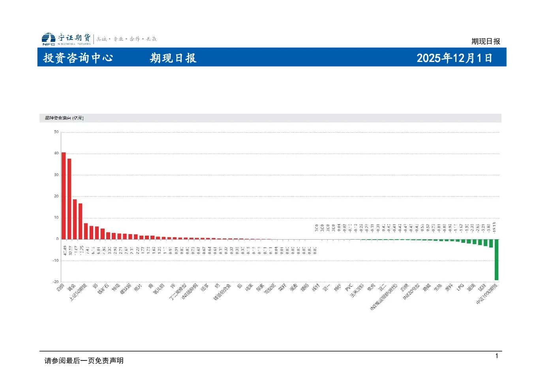Click x-axis label 'INE集运指数(欧线)'
The height and width of the screenshot is (392, 554).
pos(383,297)
